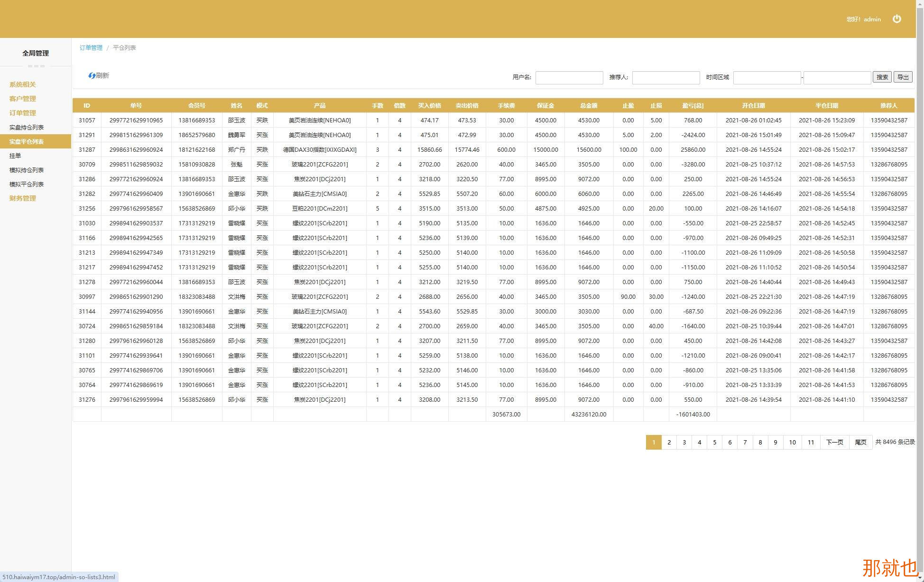Image resolution: width=924 pixels, height=582 pixels.
Task: Expand the 客户管理 sidebar section
Action: (x=22, y=99)
